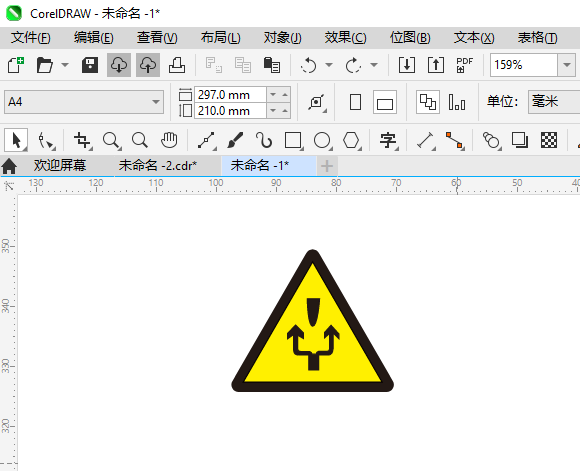Click the page height 210.0 mm field
This screenshot has width=580, height=471.
pos(230,111)
